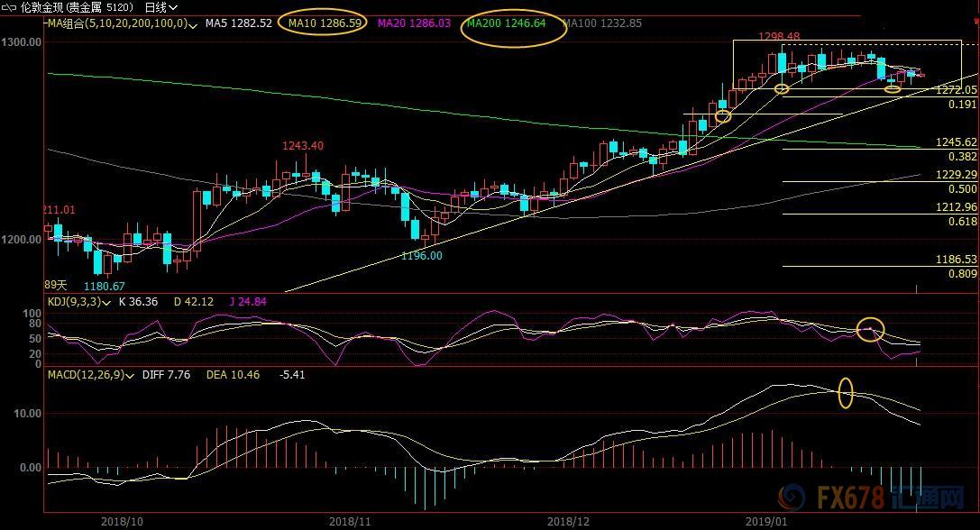This screenshot has width=980, height=530.
Task: Select the 0.382 Fibonacci ratio label
Action: point(963,157)
